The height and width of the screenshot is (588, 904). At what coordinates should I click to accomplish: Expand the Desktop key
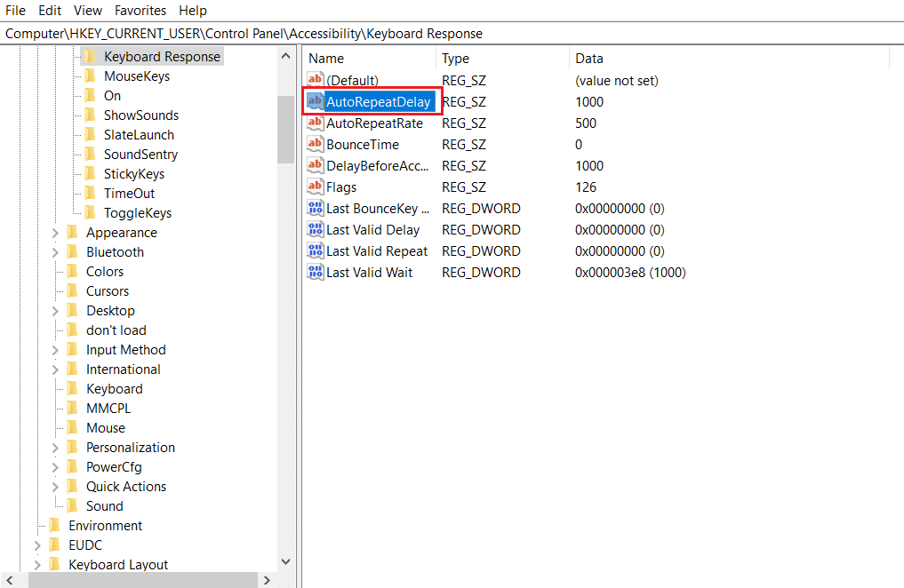pyautogui.click(x=55, y=311)
